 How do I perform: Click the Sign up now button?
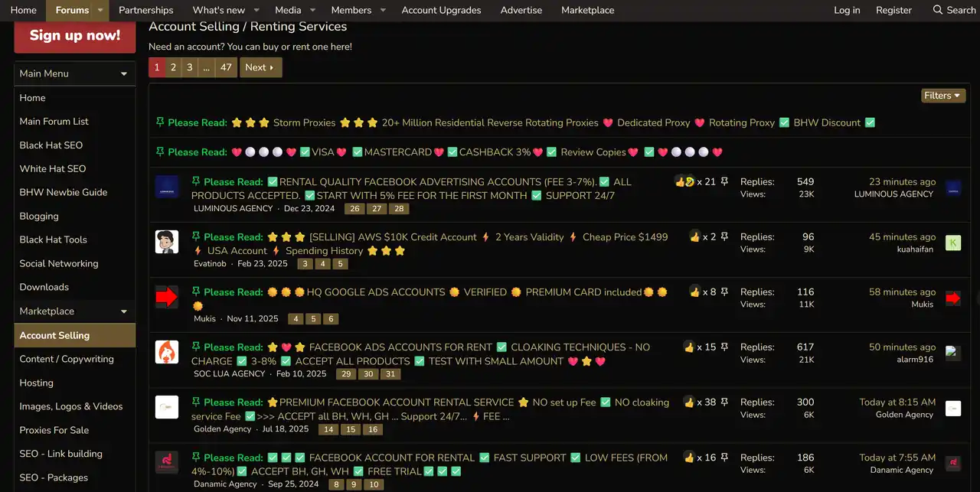coord(74,35)
